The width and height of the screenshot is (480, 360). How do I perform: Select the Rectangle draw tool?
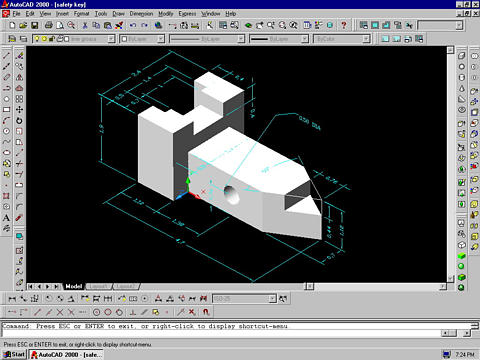[x=6, y=110]
